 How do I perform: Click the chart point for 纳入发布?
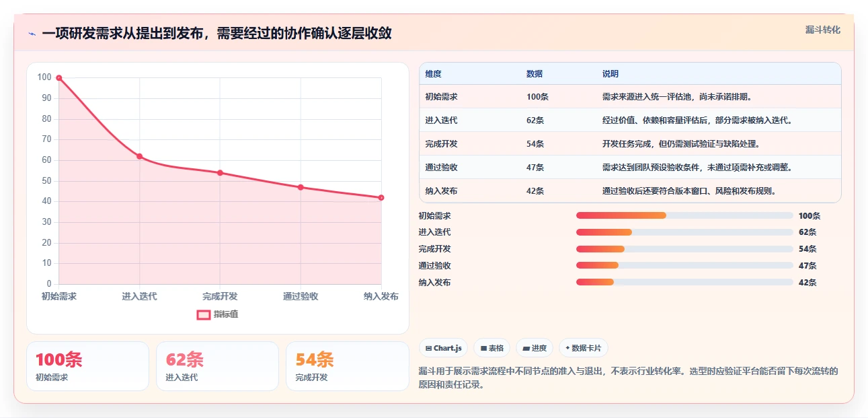coord(381,198)
